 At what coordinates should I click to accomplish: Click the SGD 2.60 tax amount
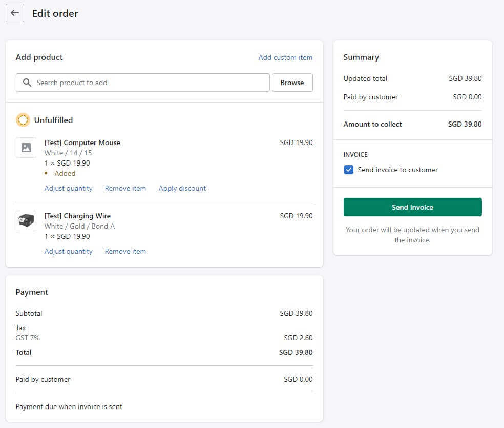[298, 338]
